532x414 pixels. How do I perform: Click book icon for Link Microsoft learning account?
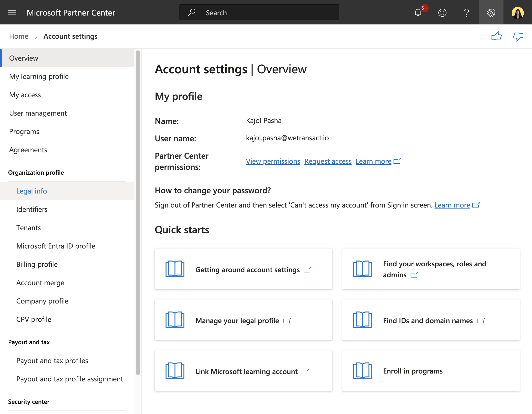tap(175, 371)
